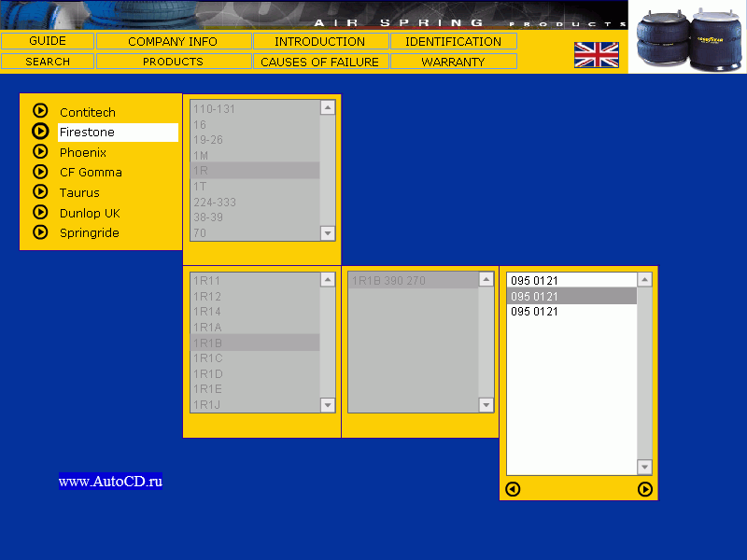Select the Taurus brand
This screenshot has width=747, height=560.
[x=79, y=193]
